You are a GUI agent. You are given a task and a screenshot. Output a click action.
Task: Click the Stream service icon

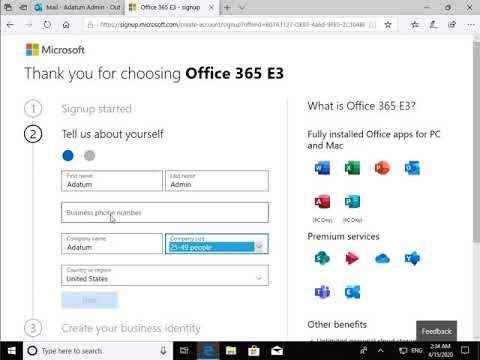352,258
